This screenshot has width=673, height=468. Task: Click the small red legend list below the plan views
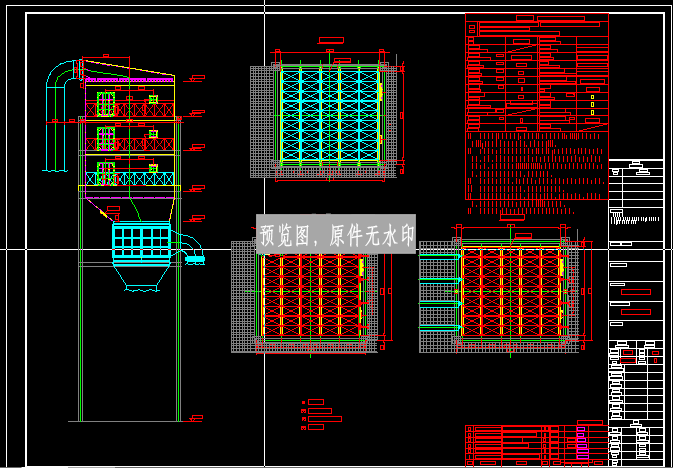click(x=322, y=414)
